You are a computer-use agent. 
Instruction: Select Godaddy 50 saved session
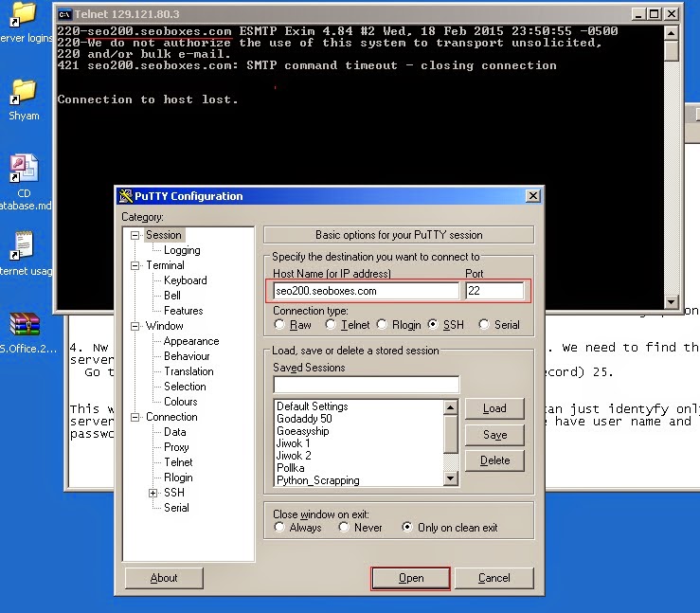[304, 419]
